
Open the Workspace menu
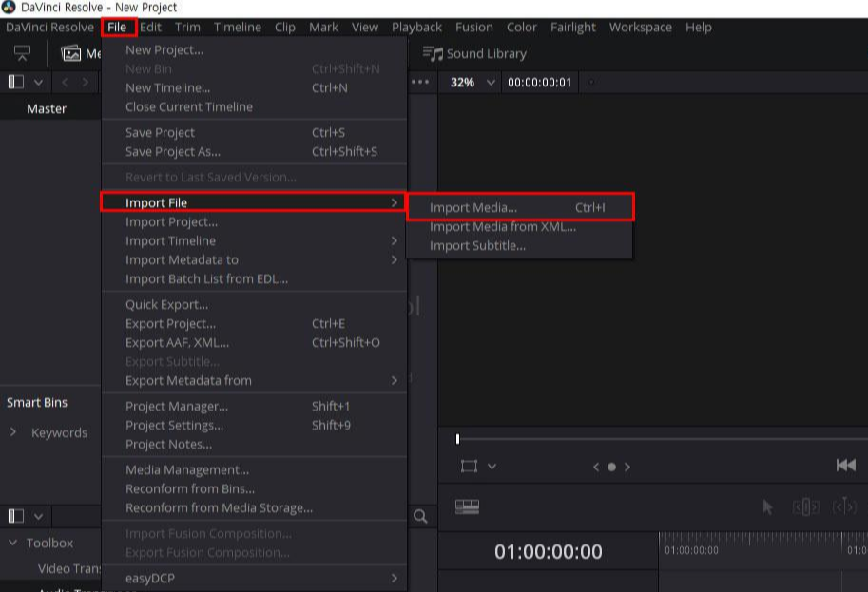point(641,28)
